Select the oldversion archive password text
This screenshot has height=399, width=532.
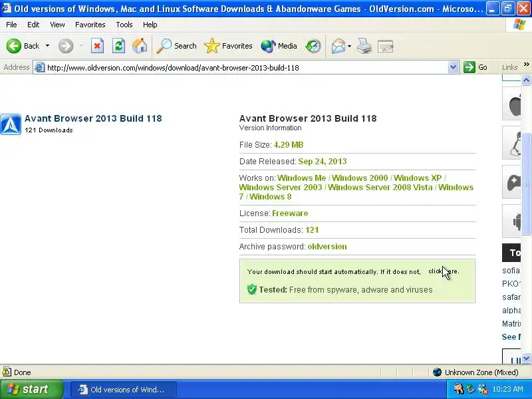[327, 247]
